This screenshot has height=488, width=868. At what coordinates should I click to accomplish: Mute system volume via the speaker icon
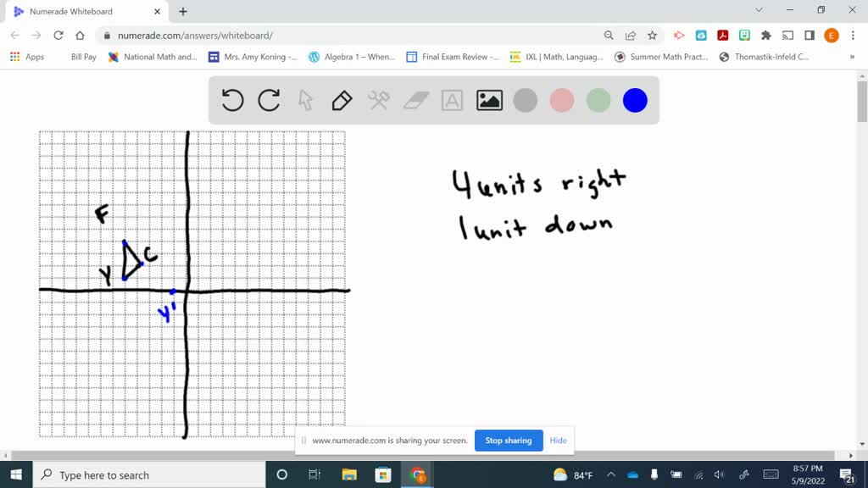point(719,474)
